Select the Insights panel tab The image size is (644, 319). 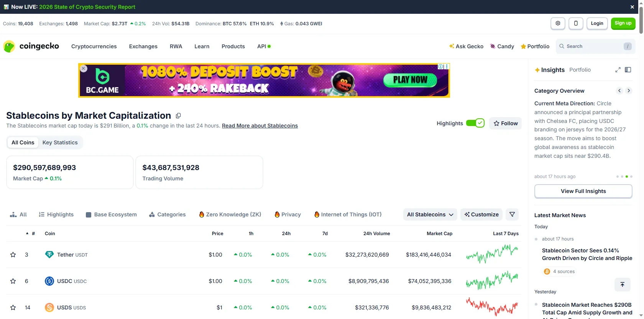tap(550, 70)
